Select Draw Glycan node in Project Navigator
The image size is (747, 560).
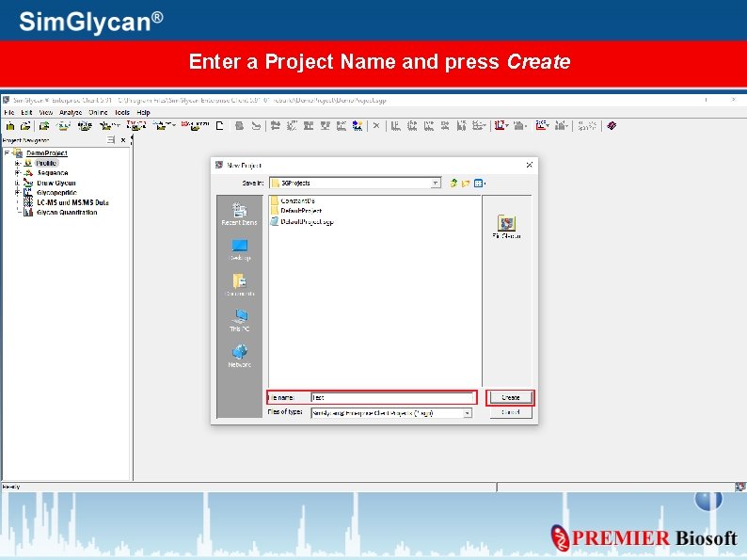point(56,183)
